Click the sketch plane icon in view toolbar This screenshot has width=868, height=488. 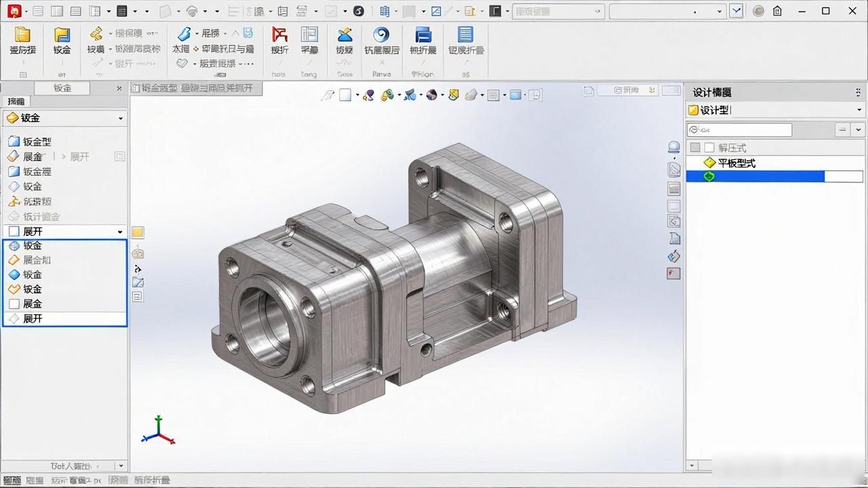pos(328,96)
